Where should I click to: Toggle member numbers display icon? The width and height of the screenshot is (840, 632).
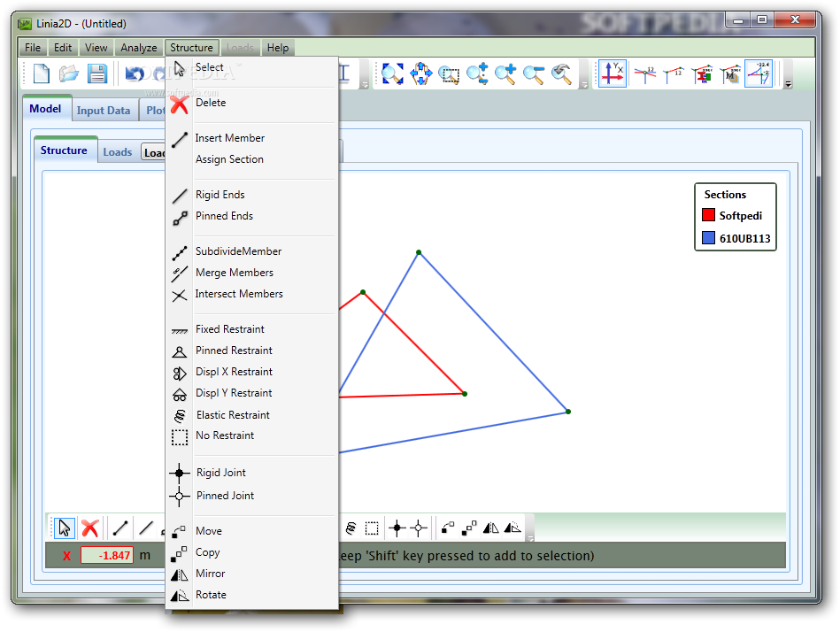[673, 74]
